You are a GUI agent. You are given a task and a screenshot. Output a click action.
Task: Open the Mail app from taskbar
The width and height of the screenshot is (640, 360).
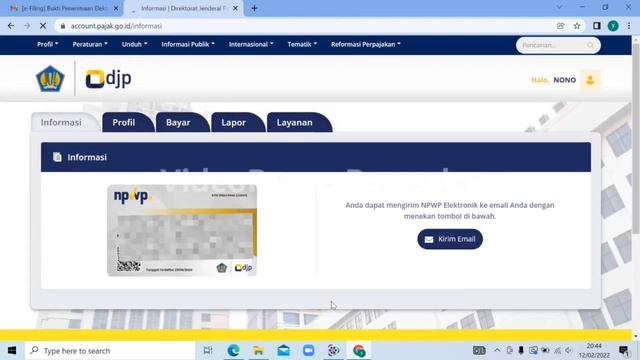point(284,351)
